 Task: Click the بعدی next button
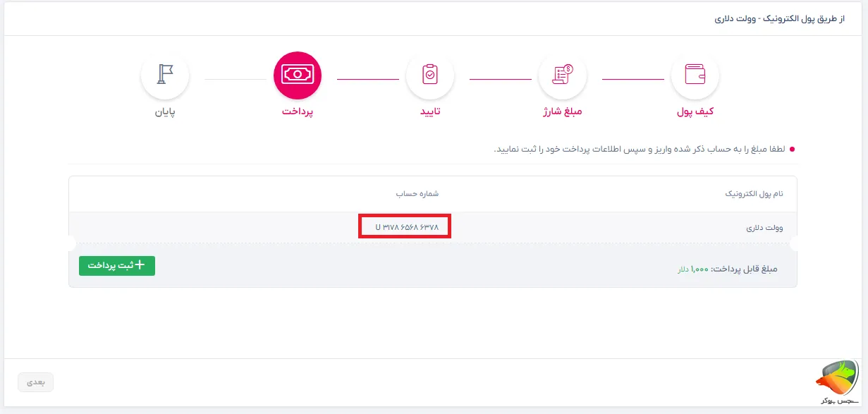click(35, 382)
